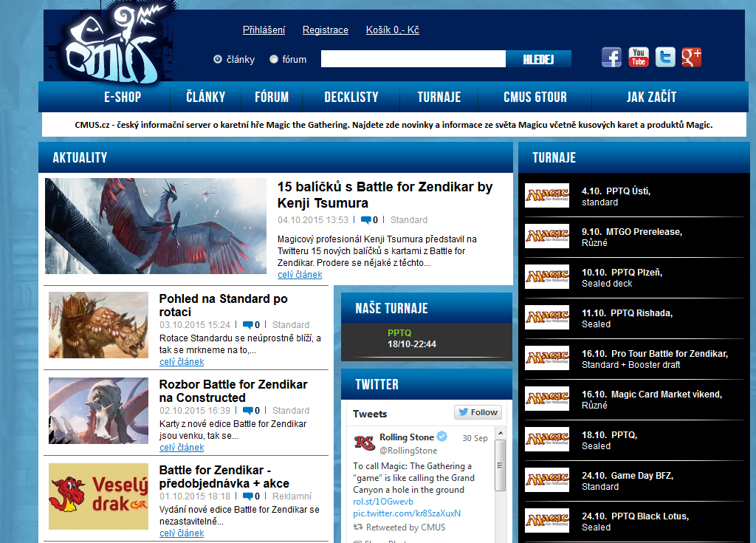The width and height of the screenshot is (756, 543).
Task: Open celý článek for Rozbor Battle for Zendikar
Action: pos(182,448)
